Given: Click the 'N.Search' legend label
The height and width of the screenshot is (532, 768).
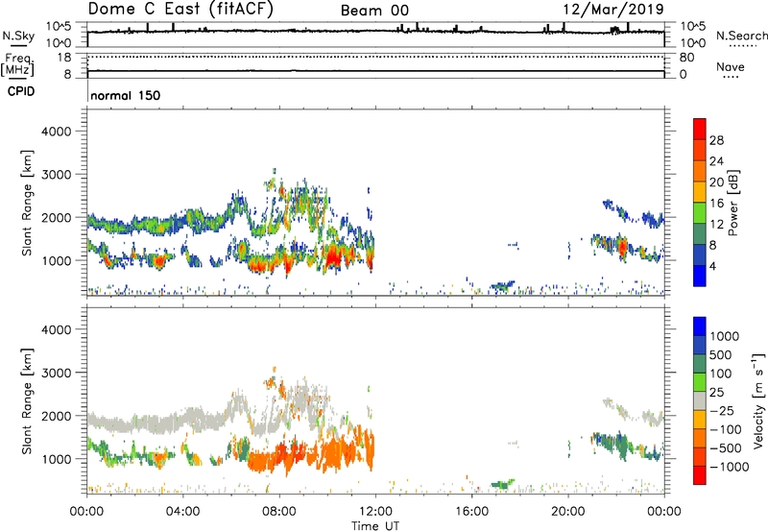Looking at the screenshot, I should [x=741, y=36].
